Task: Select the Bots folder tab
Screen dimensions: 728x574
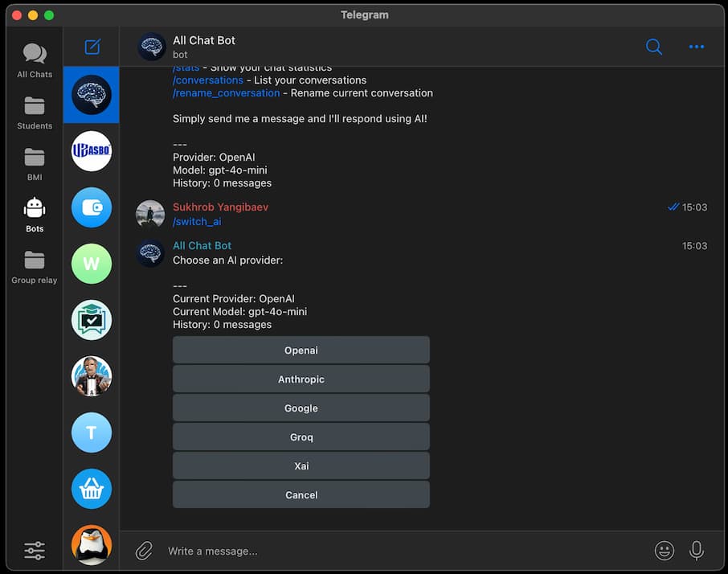Action: [x=35, y=215]
